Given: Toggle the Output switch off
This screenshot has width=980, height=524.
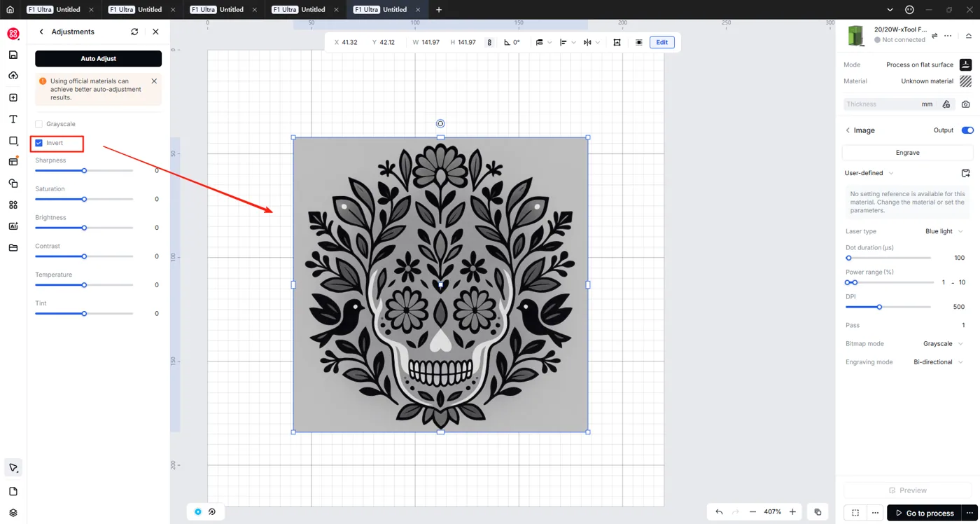Looking at the screenshot, I should pos(967,130).
